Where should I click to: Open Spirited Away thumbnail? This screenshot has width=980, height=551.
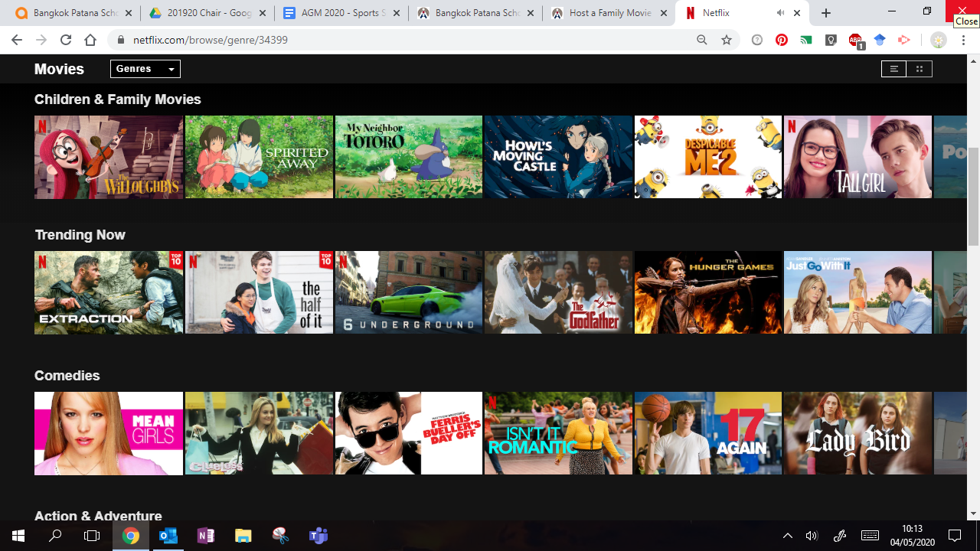pyautogui.click(x=259, y=157)
